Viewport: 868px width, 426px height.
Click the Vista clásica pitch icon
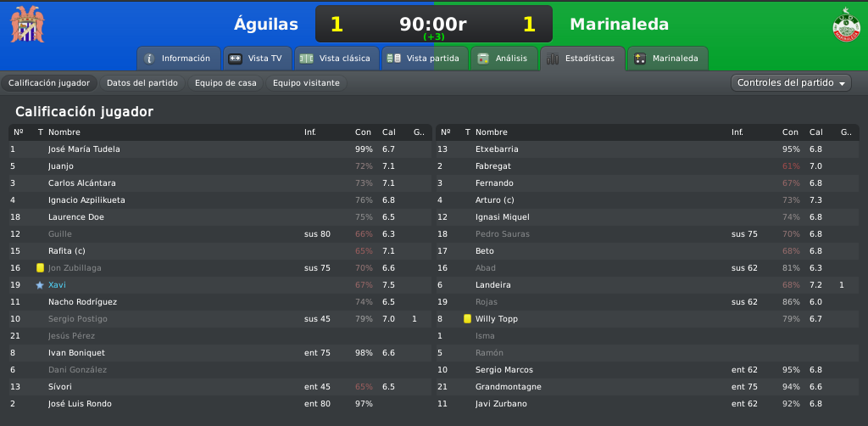coord(306,59)
